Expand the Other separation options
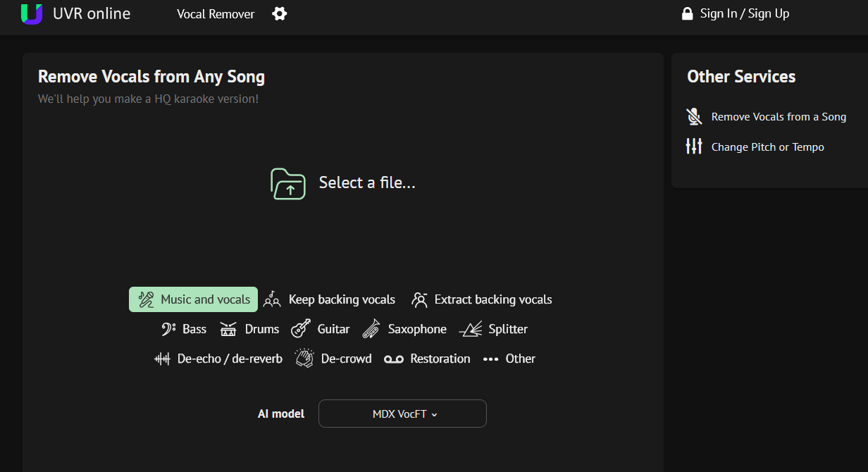868x472 pixels. tap(509, 359)
